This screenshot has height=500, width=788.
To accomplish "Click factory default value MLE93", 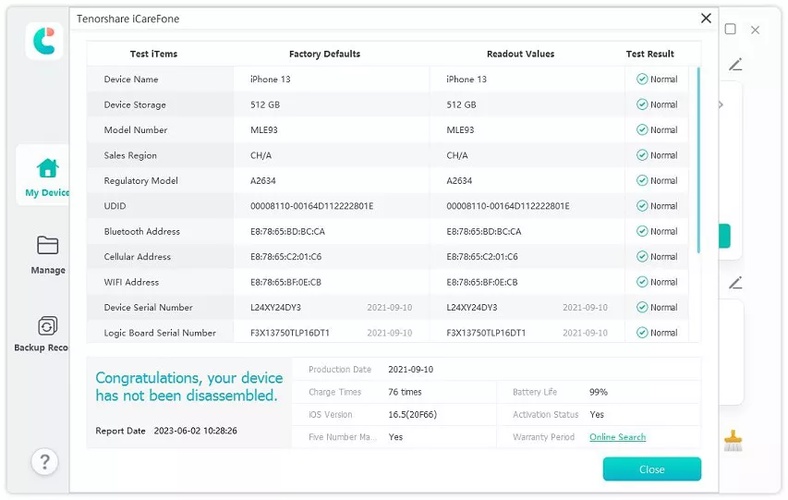I will point(264,130).
